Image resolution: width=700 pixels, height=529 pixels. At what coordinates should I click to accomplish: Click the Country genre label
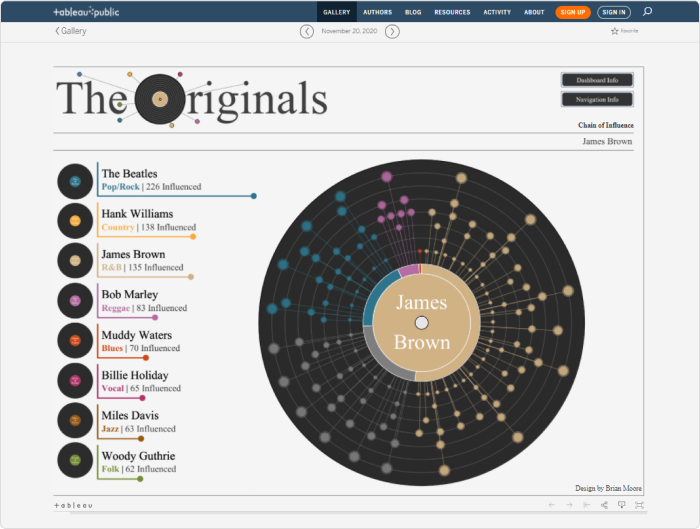(118, 227)
